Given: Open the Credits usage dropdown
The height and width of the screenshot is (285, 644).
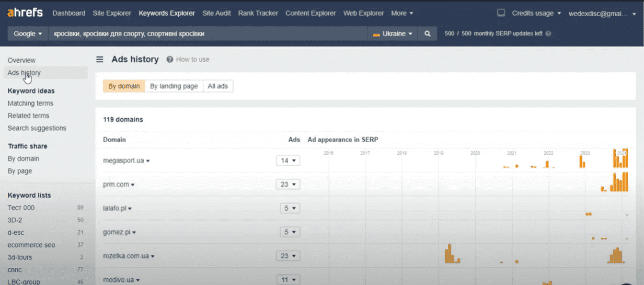Looking at the screenshot, I should pyautogui.click(x=536, y=13).
